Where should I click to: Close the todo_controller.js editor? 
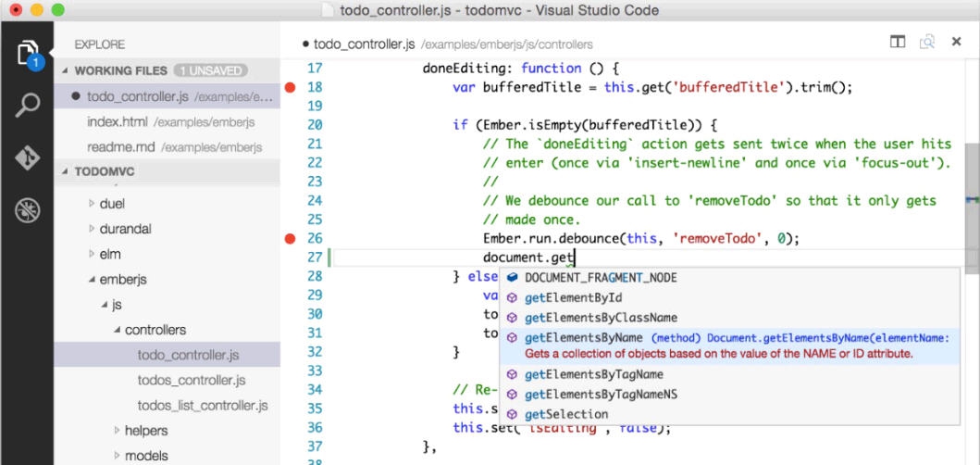point(956,42)
